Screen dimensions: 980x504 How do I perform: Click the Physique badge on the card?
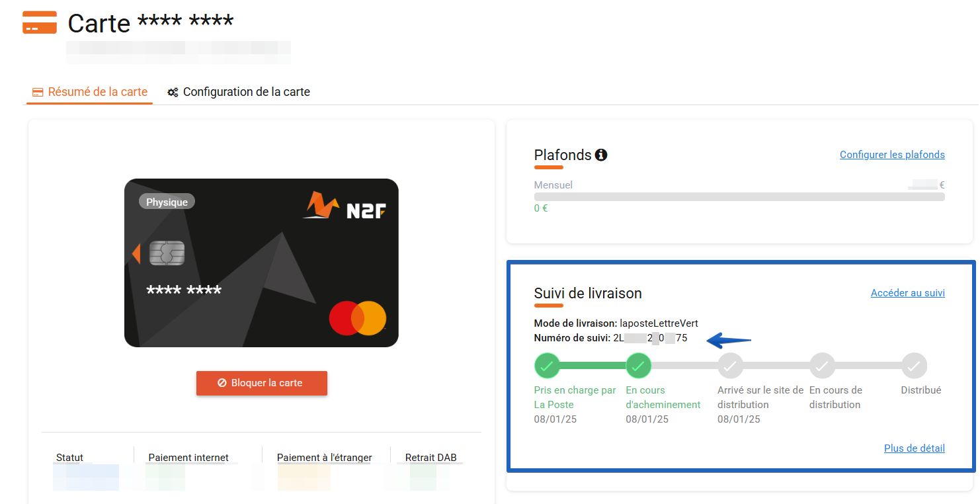pos(167,202)
